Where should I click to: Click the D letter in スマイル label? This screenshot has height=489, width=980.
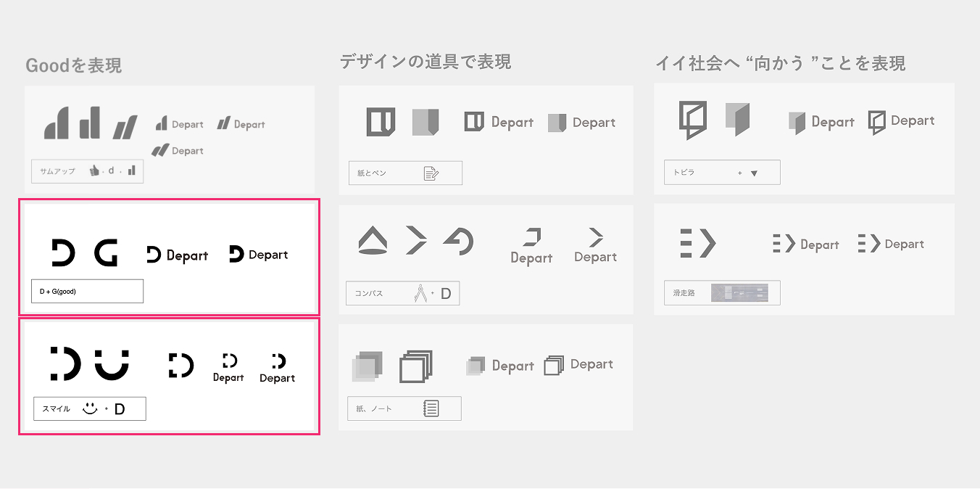pos(120,409)
